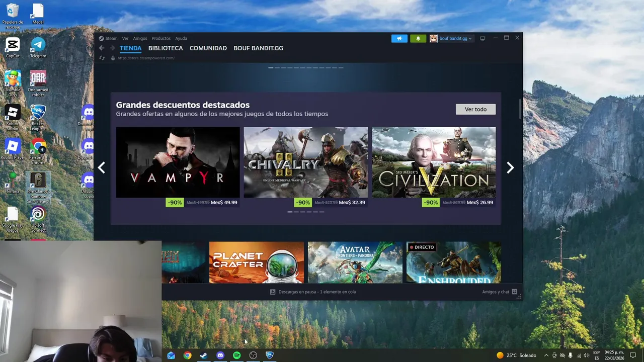Viewport: 644px width, 362px height.
Task: Open the Roblox Player desktop shortcut
Action: [13, 149]
